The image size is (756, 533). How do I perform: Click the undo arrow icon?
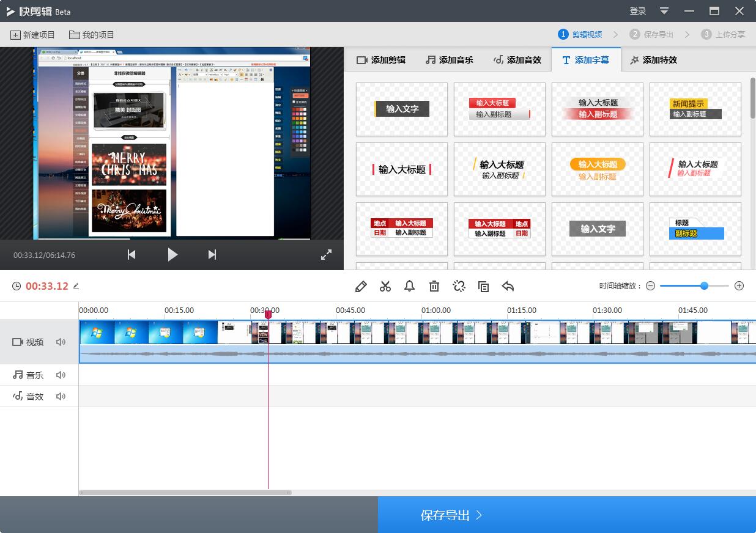click(x=508, y=286)
